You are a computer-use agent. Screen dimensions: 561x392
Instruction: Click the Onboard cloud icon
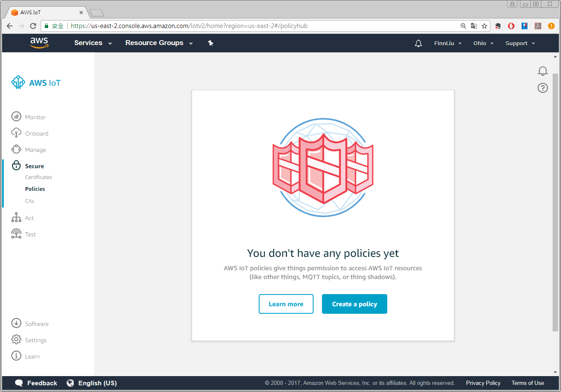(x=16, y=133)
